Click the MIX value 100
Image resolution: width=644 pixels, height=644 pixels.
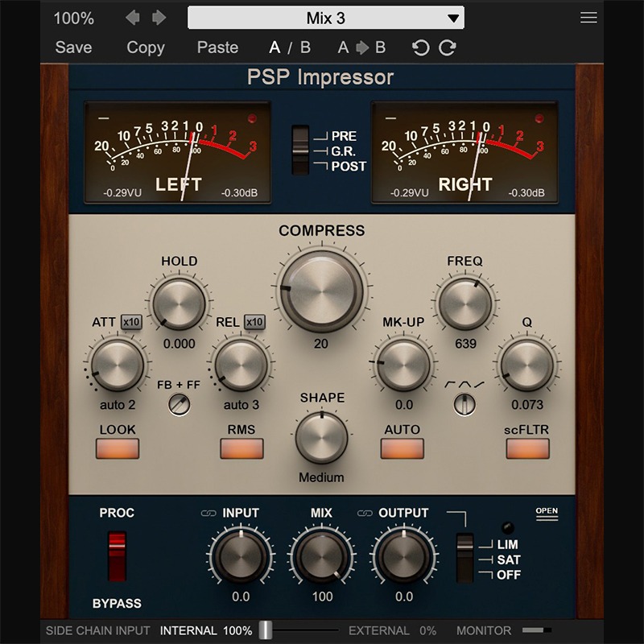tap(323, 597)
